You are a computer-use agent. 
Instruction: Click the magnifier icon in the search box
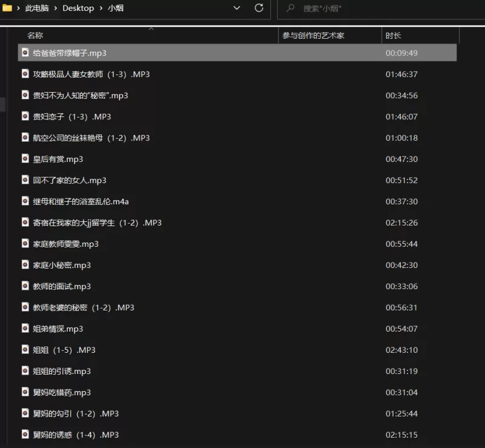coord(290,8)
